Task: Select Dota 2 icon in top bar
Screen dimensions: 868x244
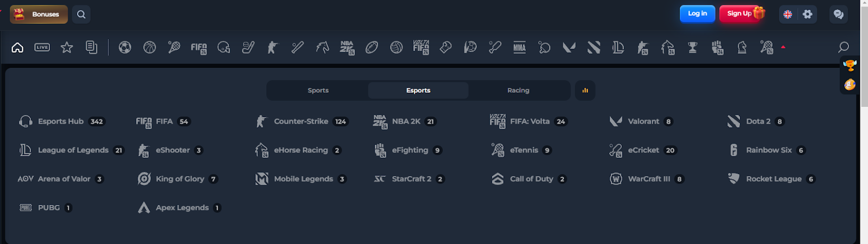Action: [x=593, y=47]
